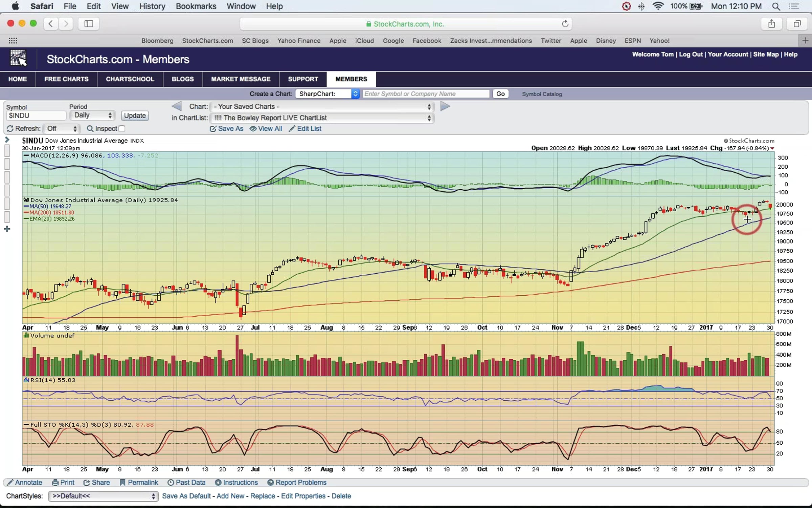Click Edit Properties link

(303, 496)
